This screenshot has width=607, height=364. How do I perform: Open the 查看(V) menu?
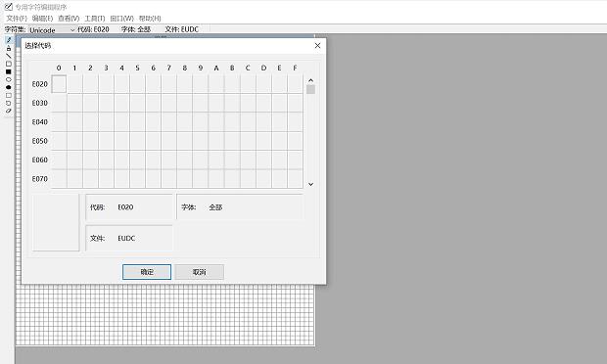coord(69,19)
